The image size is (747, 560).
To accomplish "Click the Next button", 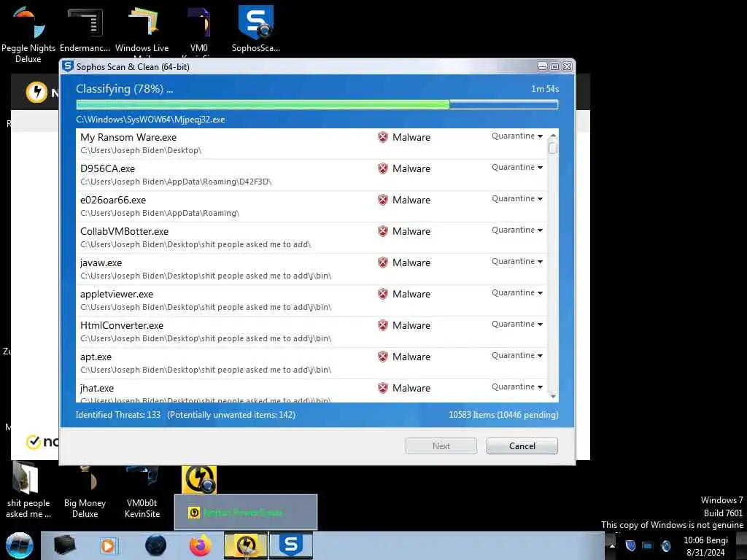I will click(x=441, y=446).
